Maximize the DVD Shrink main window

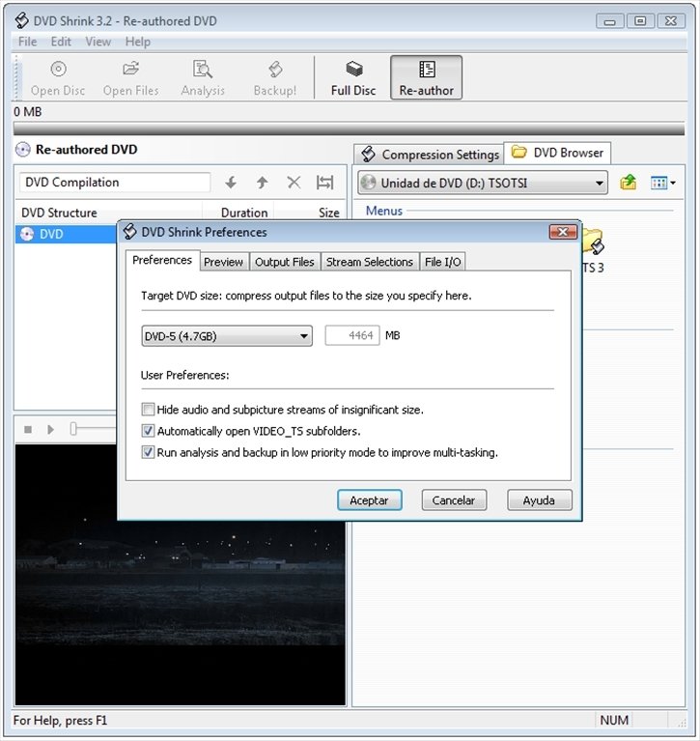coord(640,21)
